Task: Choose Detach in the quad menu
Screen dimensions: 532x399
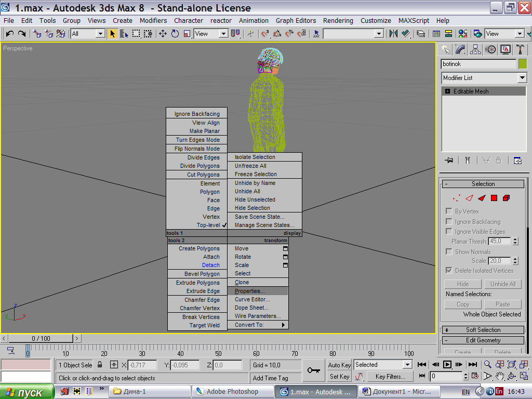Action: pos(211,265)
